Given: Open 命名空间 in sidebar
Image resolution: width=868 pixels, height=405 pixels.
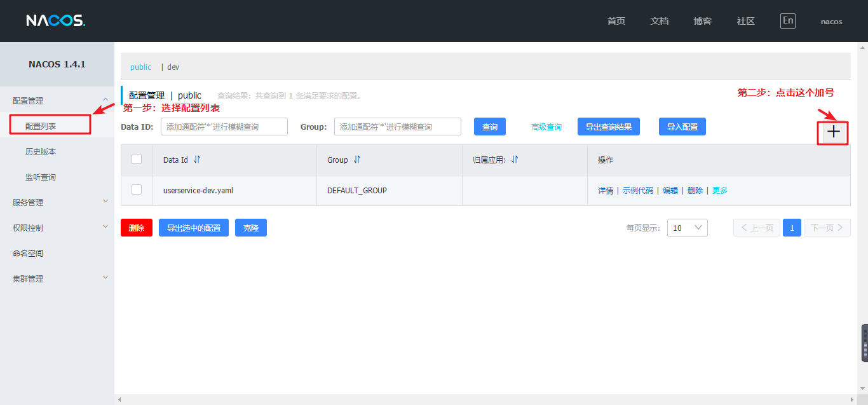Looking at the screenshot, I should pyautogui.click(x=28, y=253).
